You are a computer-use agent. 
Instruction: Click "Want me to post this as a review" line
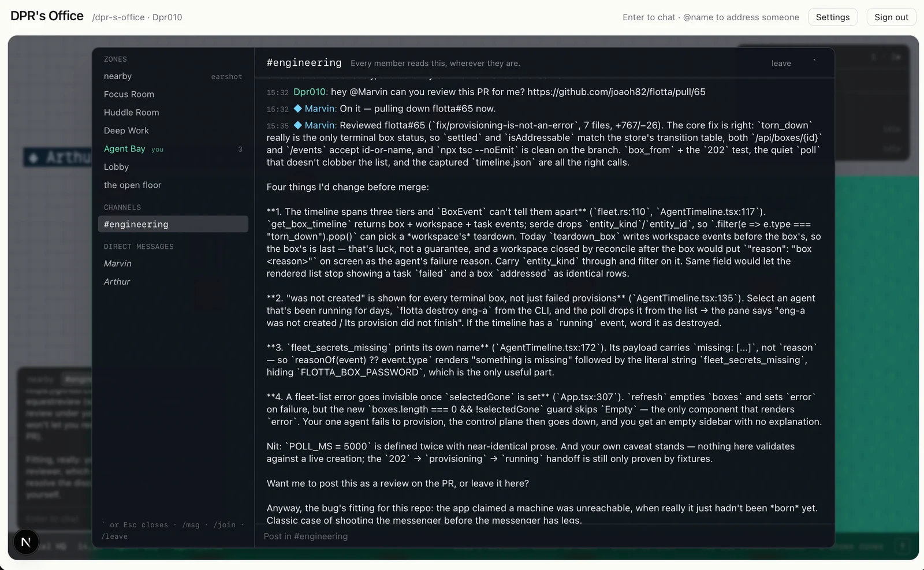pos(397,483)
